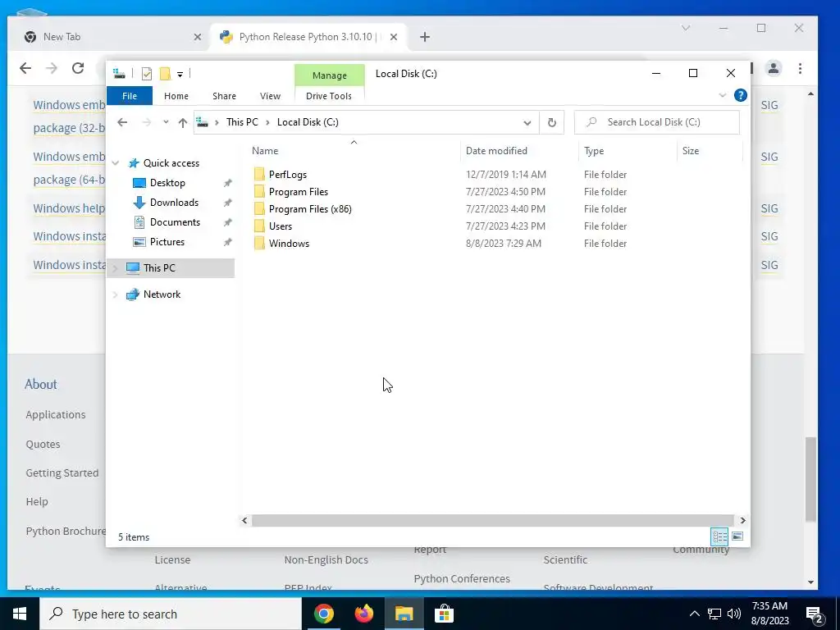The width and height of the screenshot is (840, 630).
Task: Open Desktop in Quick access
Action: [167, 183]
